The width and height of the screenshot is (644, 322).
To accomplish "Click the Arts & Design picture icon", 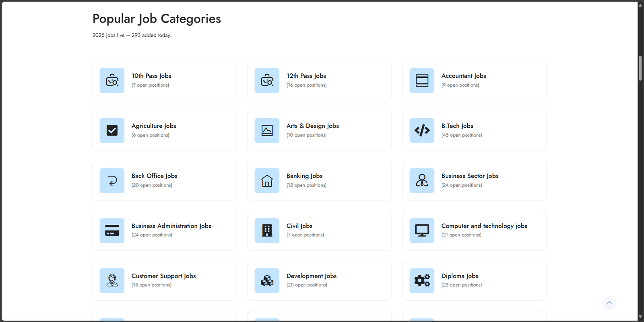I will click(267, 131).
